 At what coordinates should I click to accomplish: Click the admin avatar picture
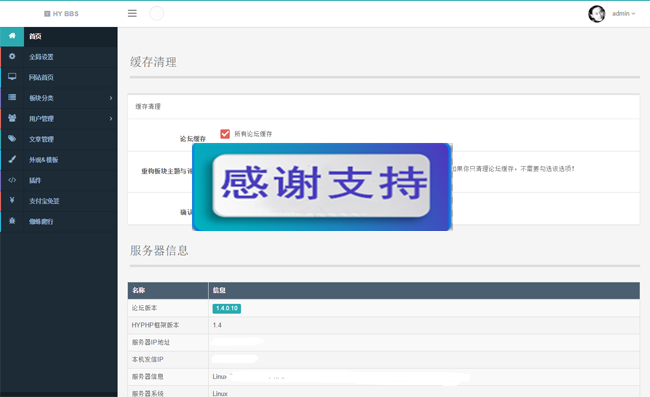597,14
